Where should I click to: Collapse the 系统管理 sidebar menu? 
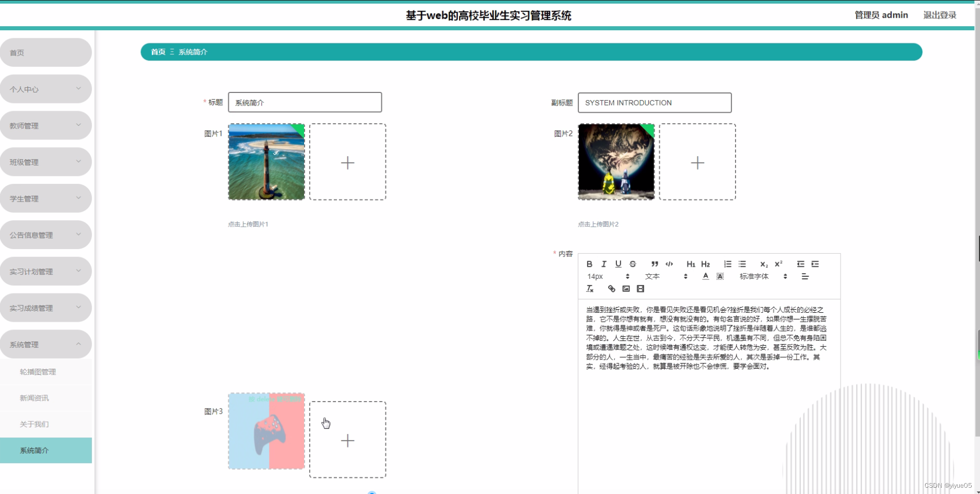pos(46,344)
